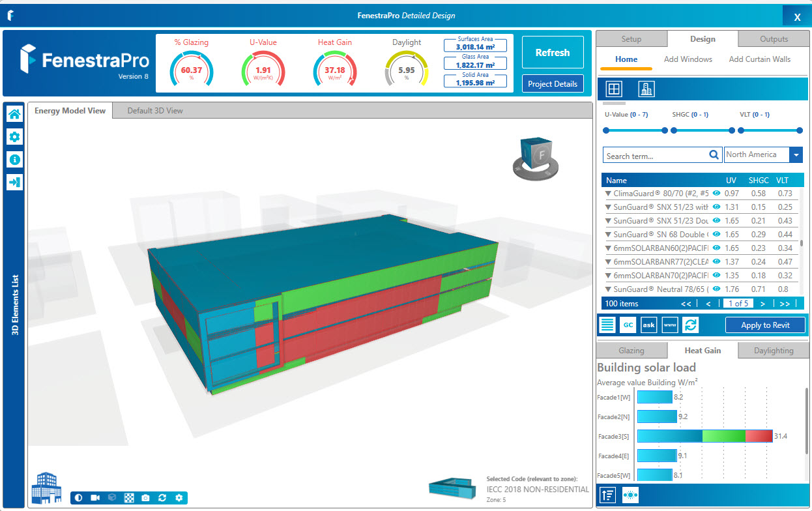Click the glazing list vertical scrollbar
The width and height of the screenshot is (812, 511).
click(802, 242)
